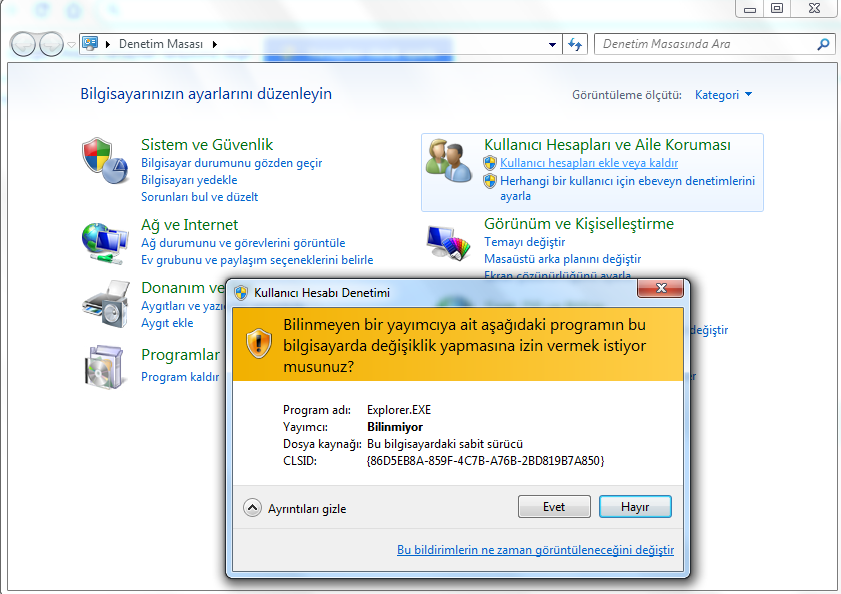841x594 pixels.
Task: Click the shield beside Kullanıcı hesapları ekle veya kaldır
Action: click(x=490, y=163)
